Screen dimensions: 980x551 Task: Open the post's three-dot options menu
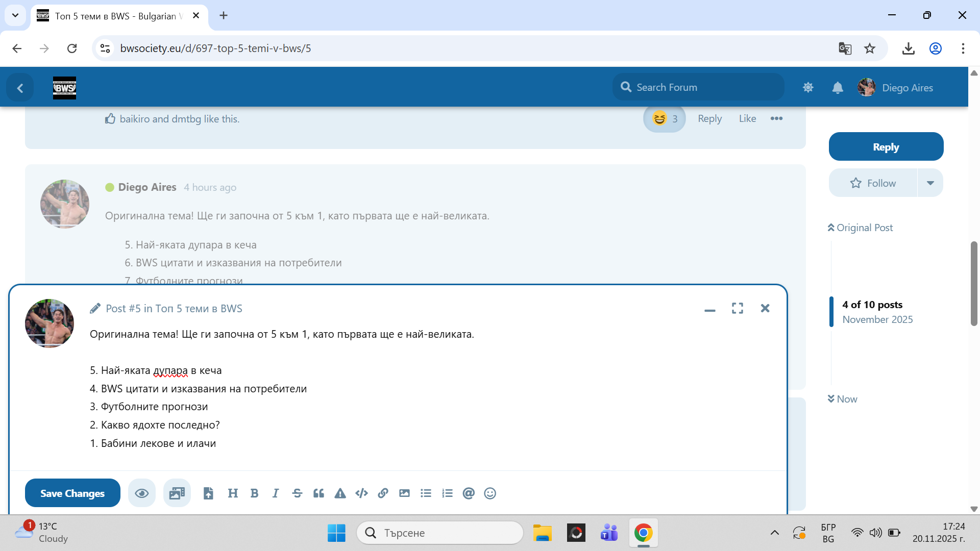click(776, 119)
